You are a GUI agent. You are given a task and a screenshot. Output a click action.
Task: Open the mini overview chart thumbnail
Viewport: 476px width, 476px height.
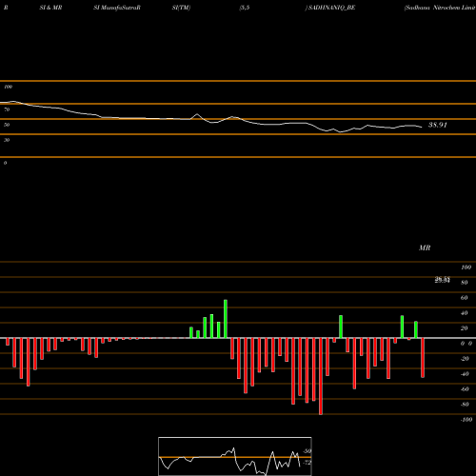coord(235,456)
